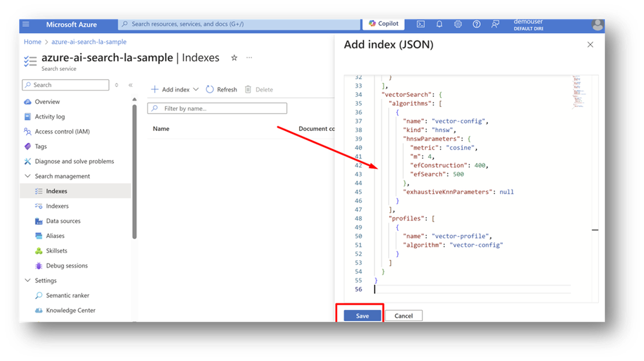Screen dimensions: 644x361
Task: Click "vector-profile" name value
Action: (460, 236)
